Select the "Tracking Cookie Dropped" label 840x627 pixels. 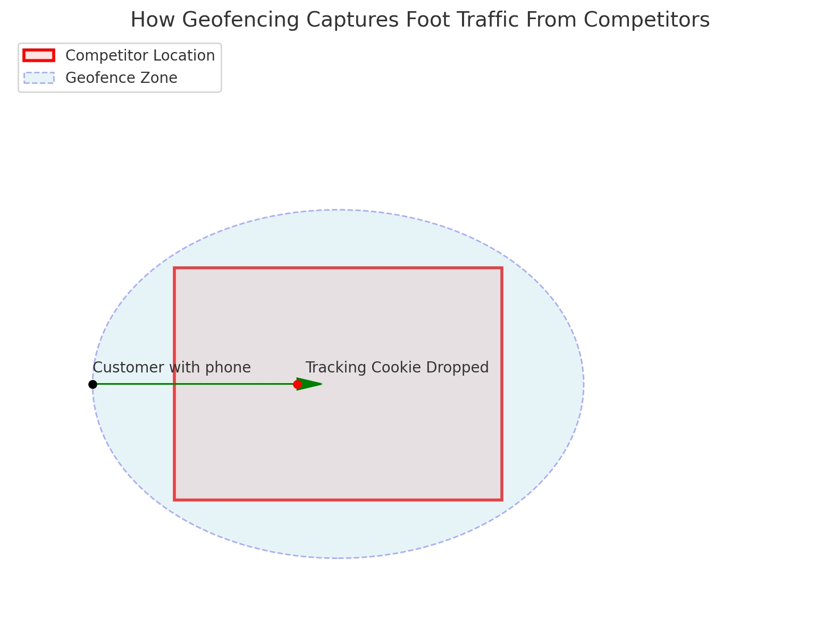(x=397, y=367)
